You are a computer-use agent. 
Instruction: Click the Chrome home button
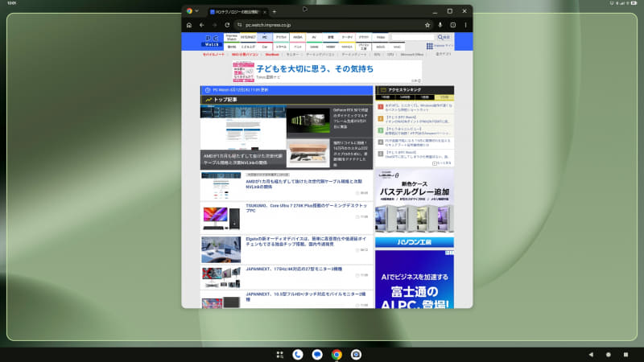pos(189,25)
